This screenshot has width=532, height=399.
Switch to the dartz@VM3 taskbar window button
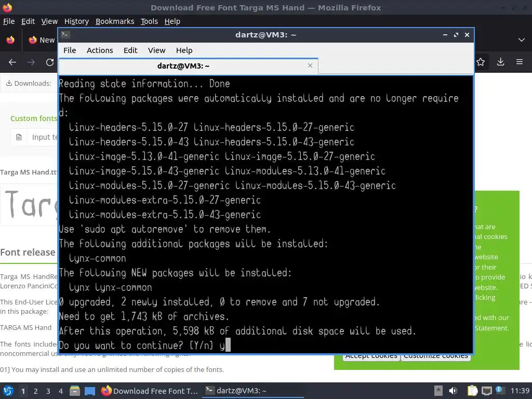253,391
